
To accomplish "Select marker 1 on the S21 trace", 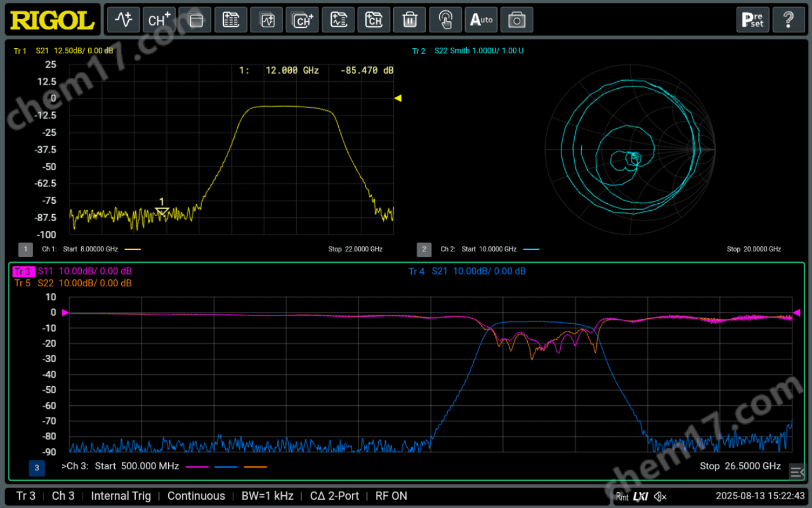I will (x=162, y=210).
